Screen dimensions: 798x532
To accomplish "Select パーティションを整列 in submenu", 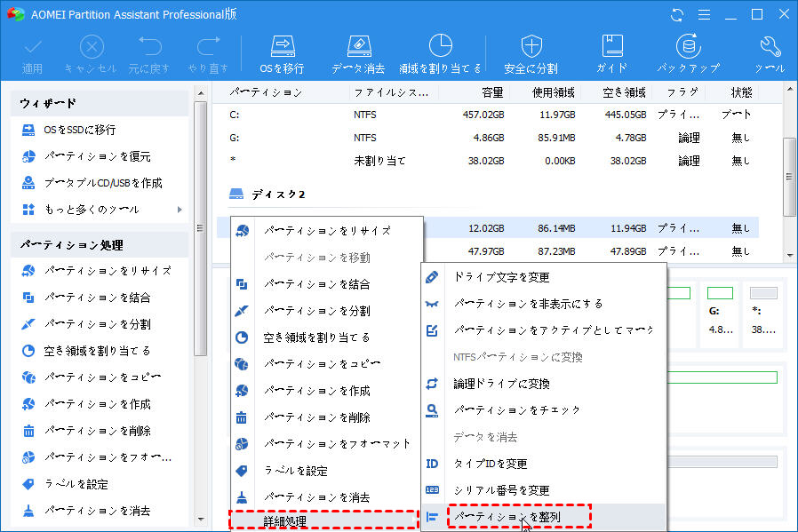I will point(544,517).
